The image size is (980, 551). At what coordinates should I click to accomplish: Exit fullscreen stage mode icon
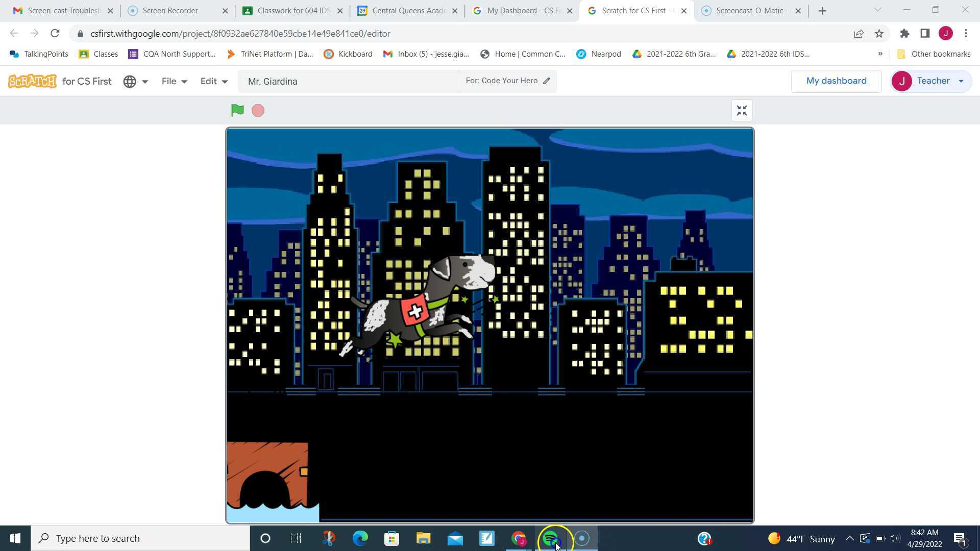click(742, 111)
